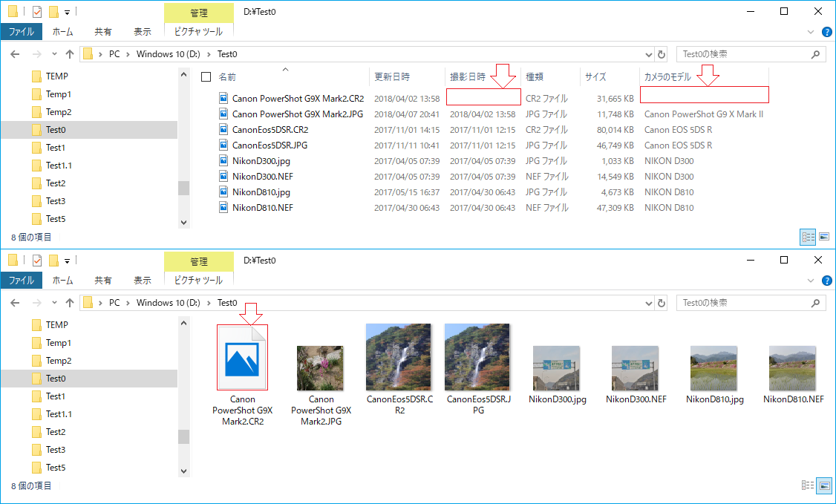
Task: Switch top window to details view icon
Action: (808, 237)
